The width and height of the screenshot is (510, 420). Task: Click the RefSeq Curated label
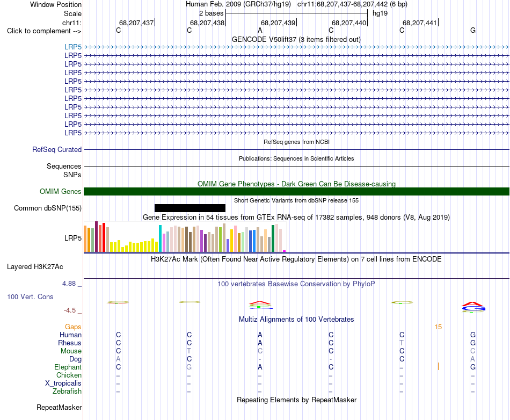56,150
